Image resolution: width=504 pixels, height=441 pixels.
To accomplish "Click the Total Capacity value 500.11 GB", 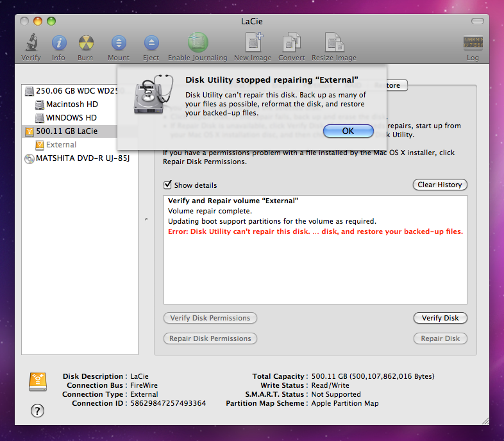I will (x=373, y=376).
